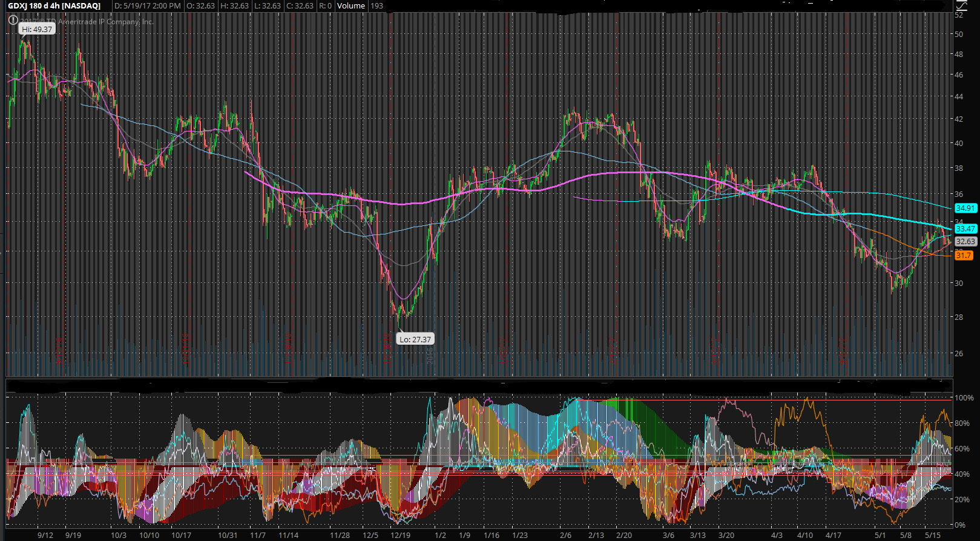This screenshot has width=980, height=541.
Task: Click the L: 32.63 low value
Action: [x=266, y=5]
